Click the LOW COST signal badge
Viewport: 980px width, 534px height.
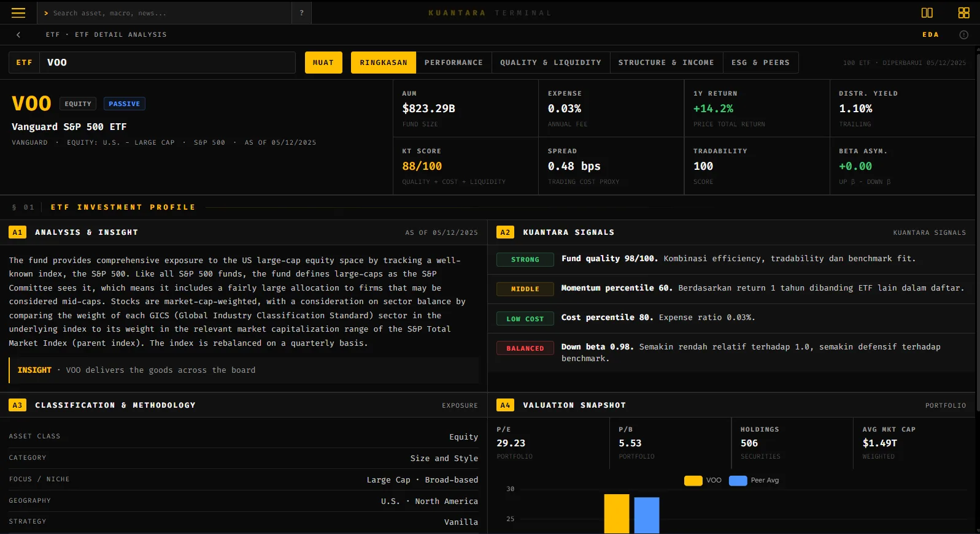(x=525, y=319)
